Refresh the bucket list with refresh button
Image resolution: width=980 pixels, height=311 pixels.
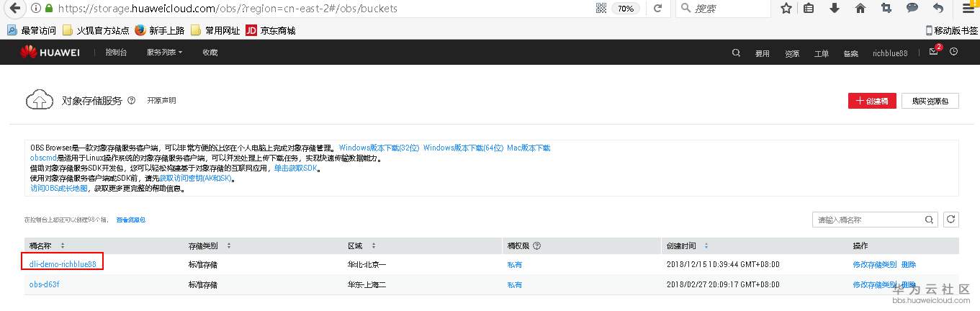click(x=951, y=220)
